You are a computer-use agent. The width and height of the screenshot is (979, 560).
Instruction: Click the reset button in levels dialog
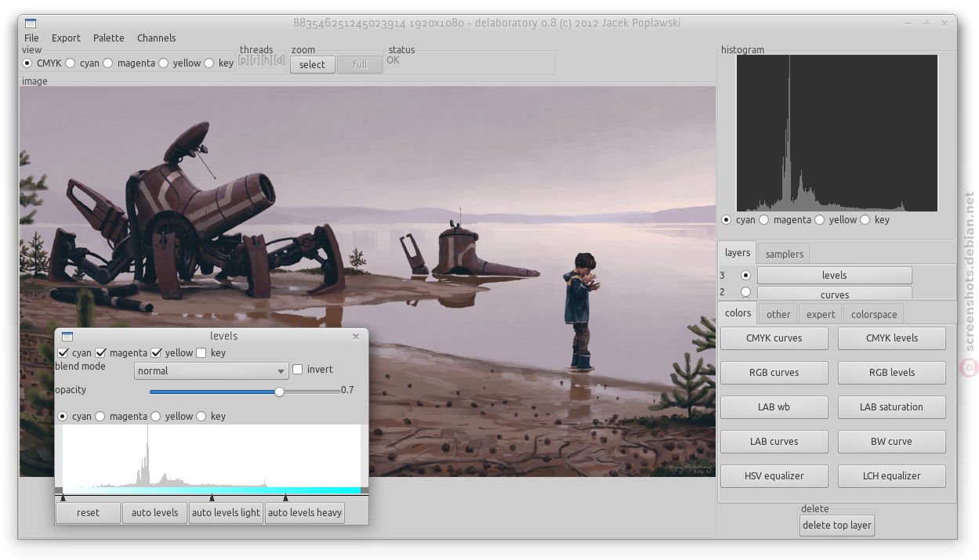(x=89, y=513)
